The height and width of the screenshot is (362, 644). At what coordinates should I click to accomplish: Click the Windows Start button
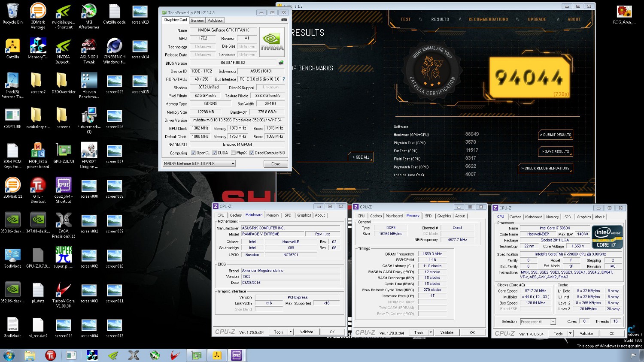point(9,355)
